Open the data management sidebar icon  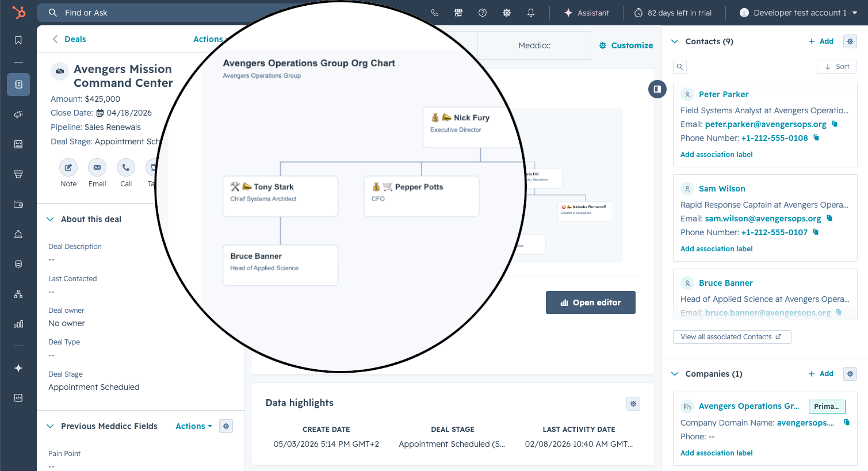[18, 264]
